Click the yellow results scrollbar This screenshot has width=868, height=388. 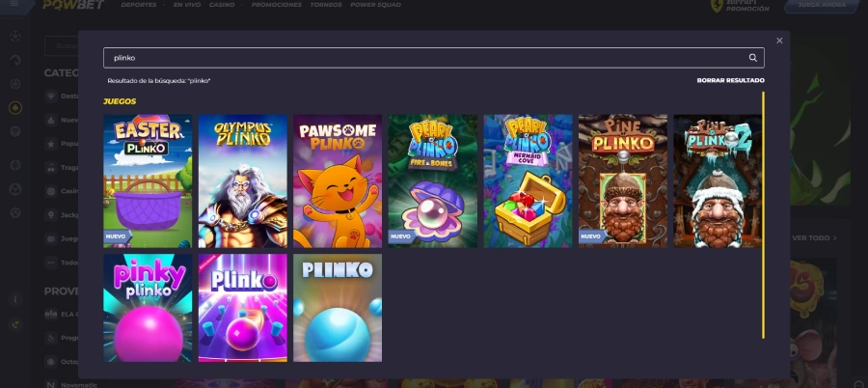[x=764, y=215]
